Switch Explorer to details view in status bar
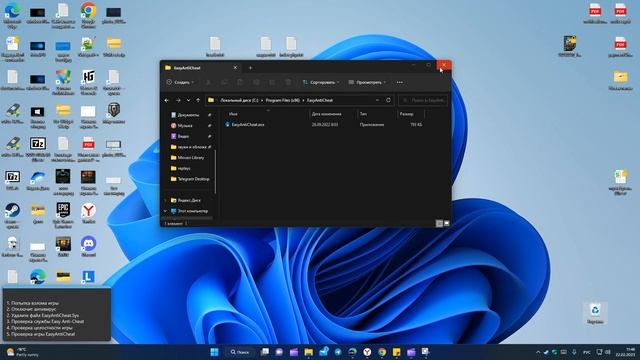This screenshot has height=360, width=640. [439, 223]
